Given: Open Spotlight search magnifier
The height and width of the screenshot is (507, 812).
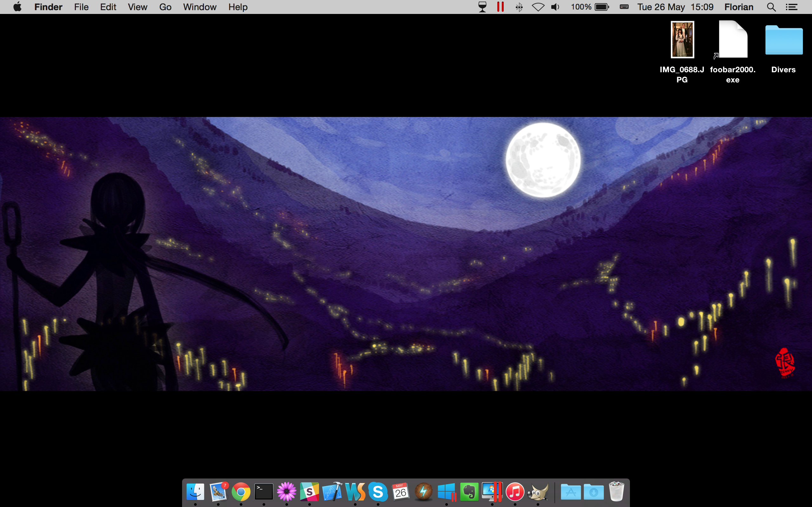Looking at the screenshot, I should [x=771, y=7].
